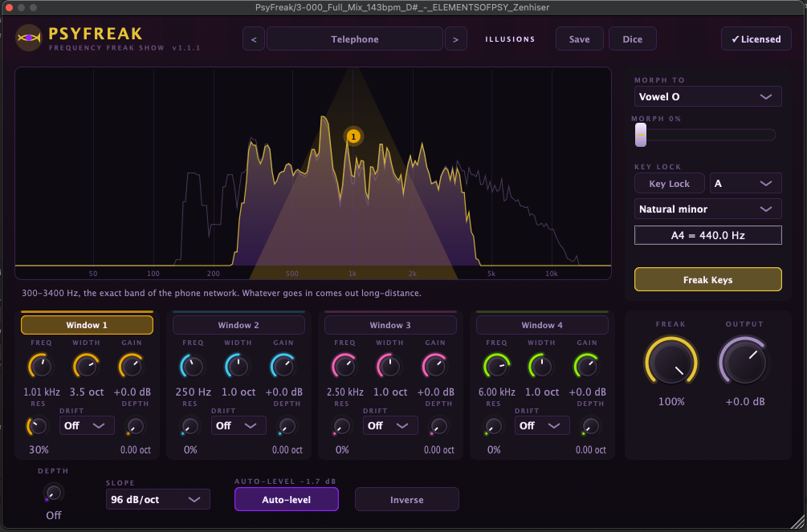Click the Window 1 WIDTH knob
The width and height of the screenshot is (807, 532).
(x=86, y=367)
